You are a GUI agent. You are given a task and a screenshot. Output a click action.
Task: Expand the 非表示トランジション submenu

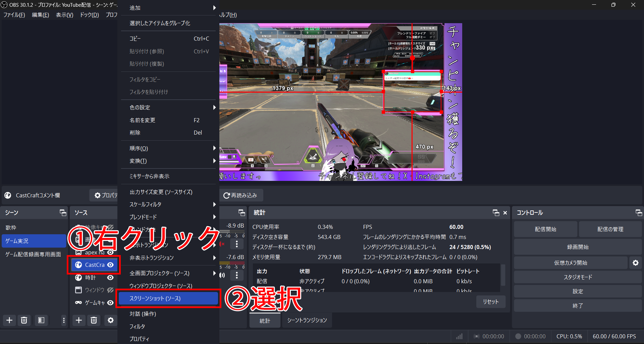point(168,258)
